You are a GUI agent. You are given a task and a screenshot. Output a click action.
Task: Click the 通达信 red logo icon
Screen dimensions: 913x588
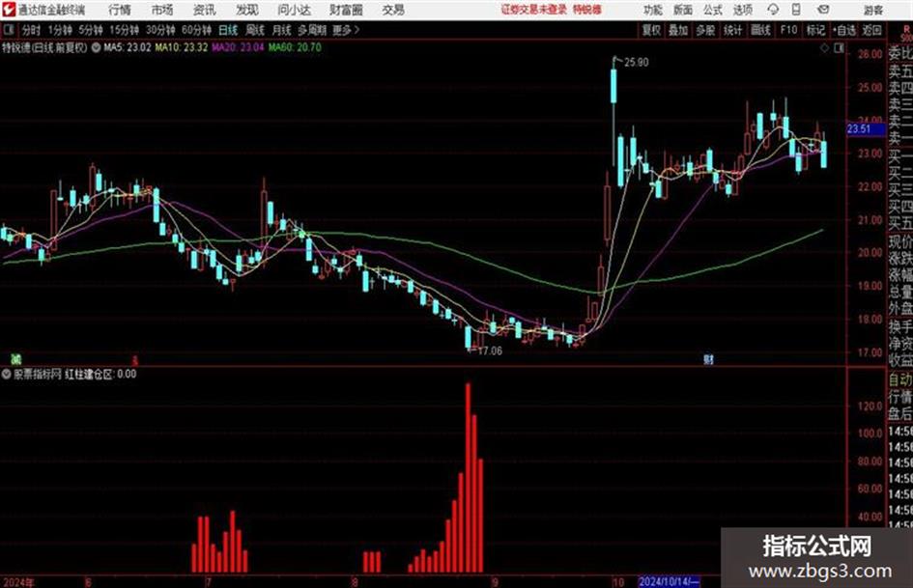coord(8,10)
